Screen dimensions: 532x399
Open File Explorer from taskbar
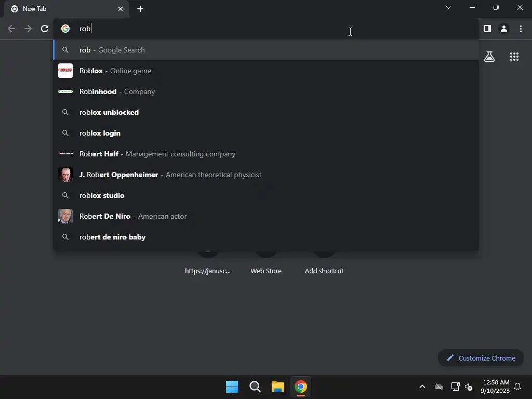click(278, 387)
